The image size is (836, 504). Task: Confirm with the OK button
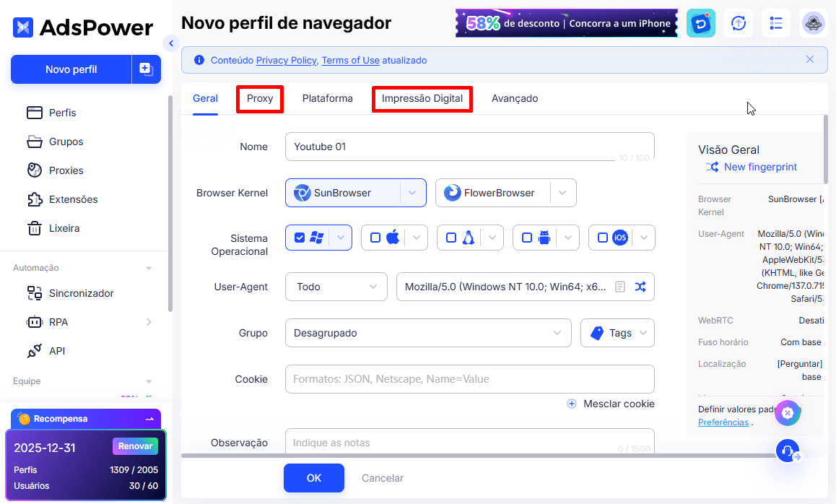click(314, 478)
